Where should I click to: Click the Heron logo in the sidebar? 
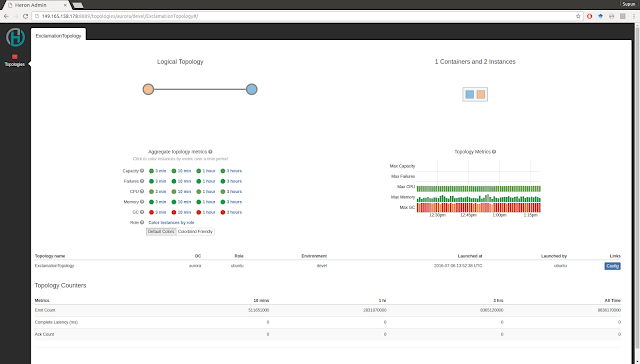point(16,37)
